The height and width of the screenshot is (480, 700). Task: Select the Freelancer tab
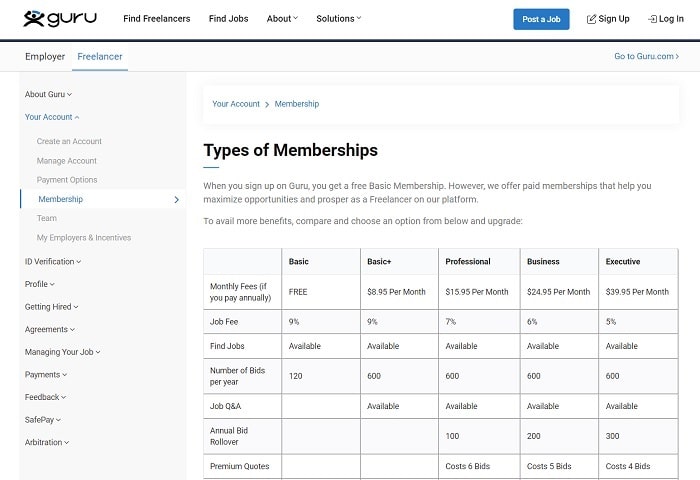100,57
